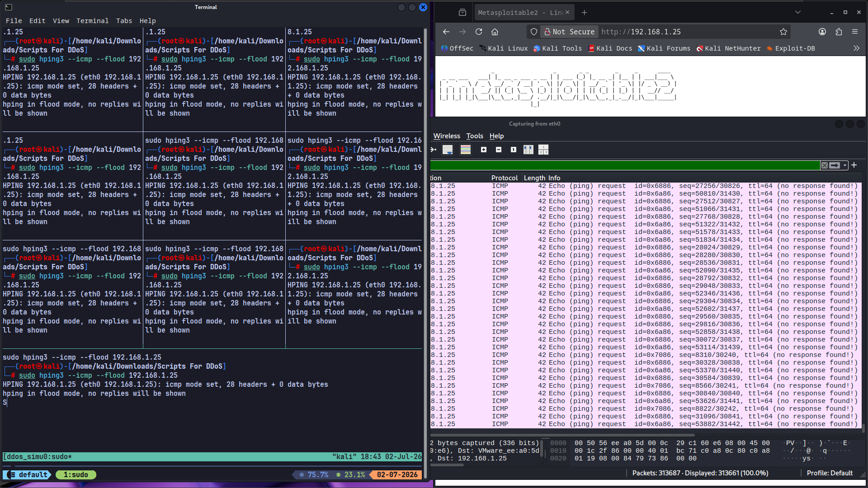Click the Wireshark reset layout icon
Screen dimensions: 868x488
point(543,150)
